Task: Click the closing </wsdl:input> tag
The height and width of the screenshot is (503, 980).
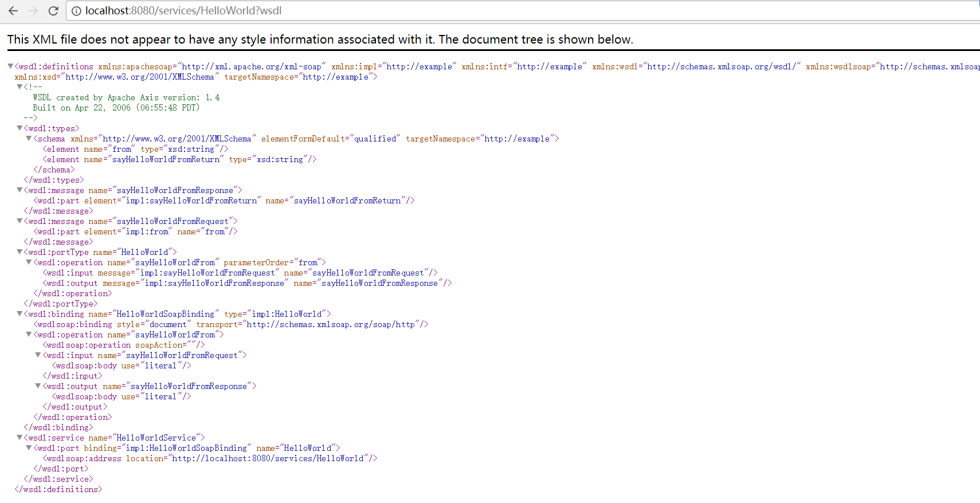Action: click(72, 376)
